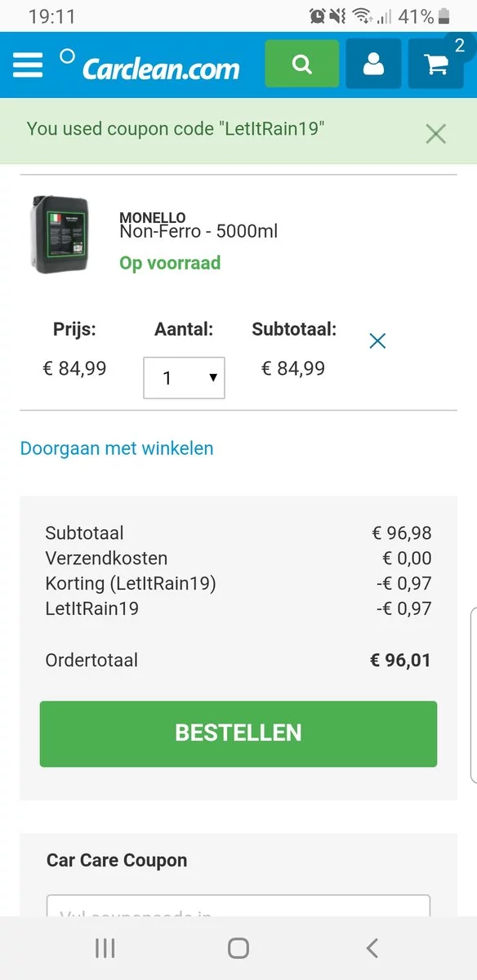Tap the Android recent apps button
Screen dimensions: 477x980
105,947
